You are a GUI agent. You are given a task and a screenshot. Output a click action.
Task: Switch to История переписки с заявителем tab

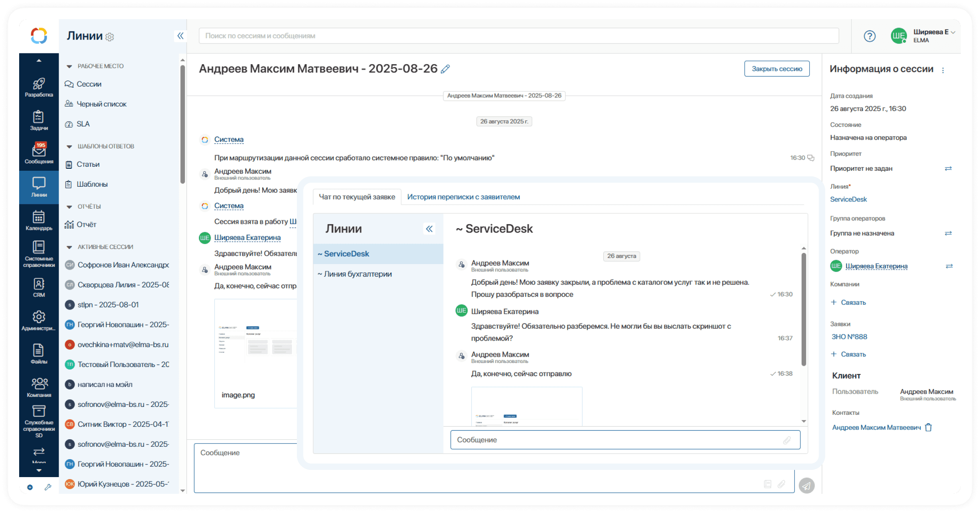(463, 197)
